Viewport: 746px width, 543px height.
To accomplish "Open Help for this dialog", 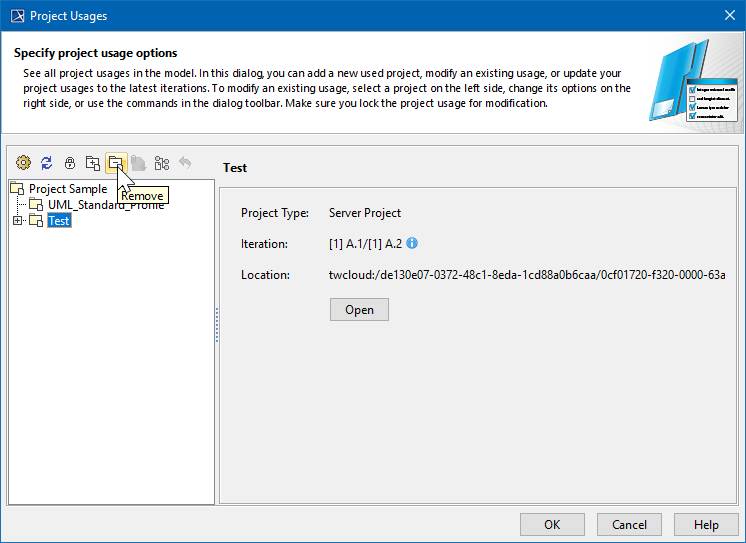I will pos(706,524).
